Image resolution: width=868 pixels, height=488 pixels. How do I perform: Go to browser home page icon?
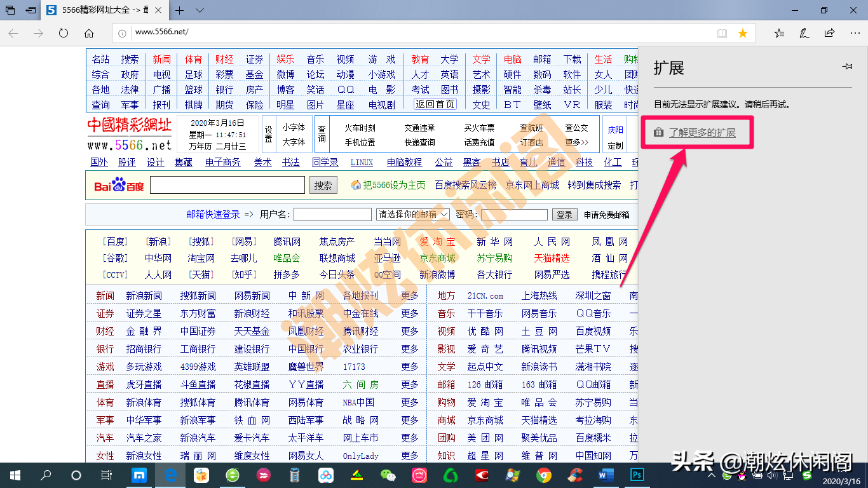coord(89,33)
